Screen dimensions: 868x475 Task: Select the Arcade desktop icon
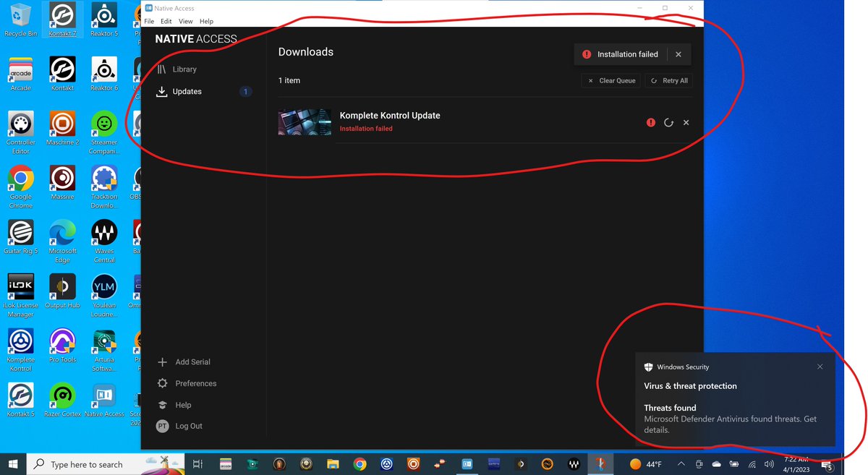click(x=21, y=74)
